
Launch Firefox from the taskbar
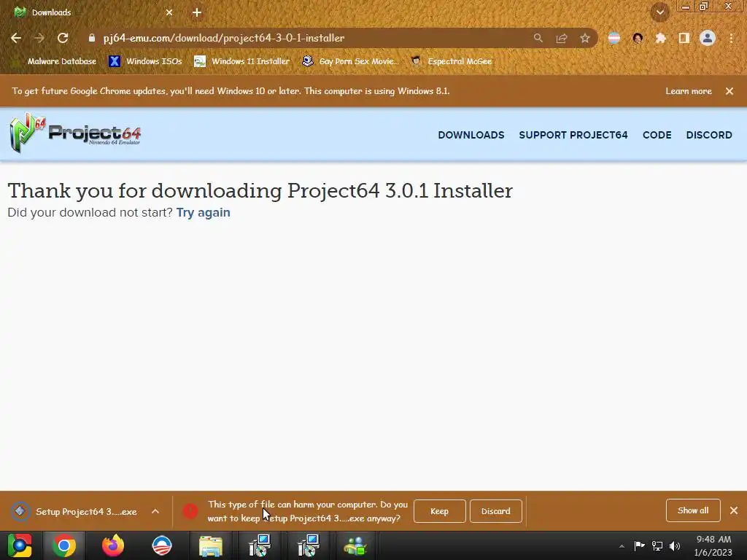pos(113,545)
